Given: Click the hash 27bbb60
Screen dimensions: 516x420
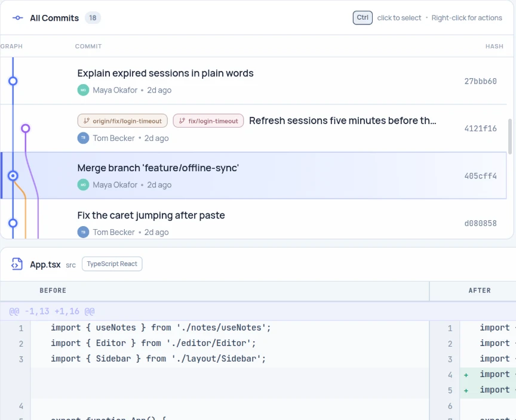Looking at the screenshot, I should tap(480, 81).
